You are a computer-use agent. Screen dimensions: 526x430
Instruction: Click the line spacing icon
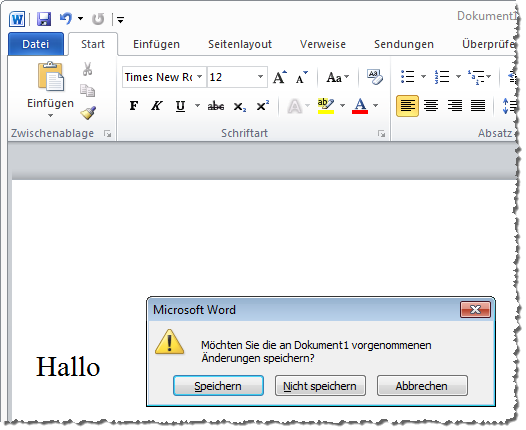[x=509, y=106]
